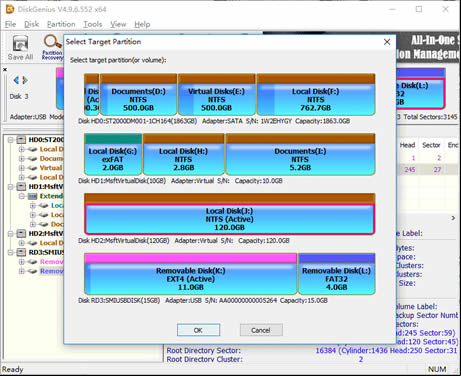This screenshot has width=461, height=376.
Task: Click the Sector column header
Action: 431,145
